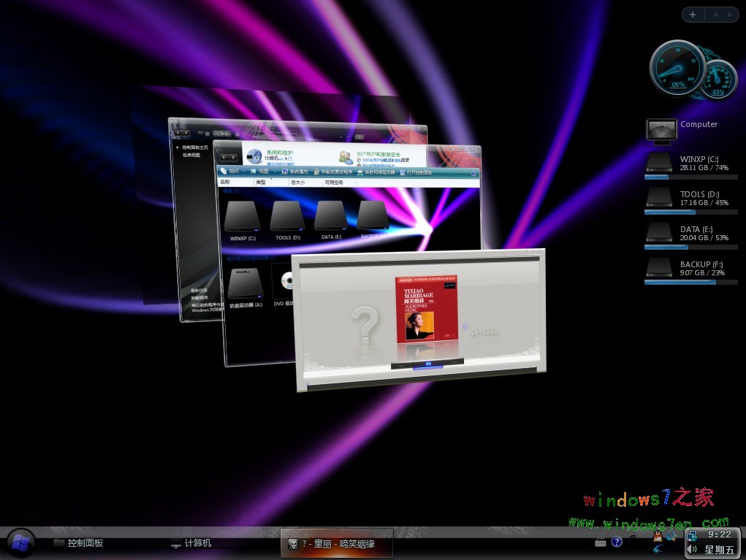Click the media player pause control
The width and height of the screenshot is (746, 560).
pyautogui.click(x=428, y=363)
